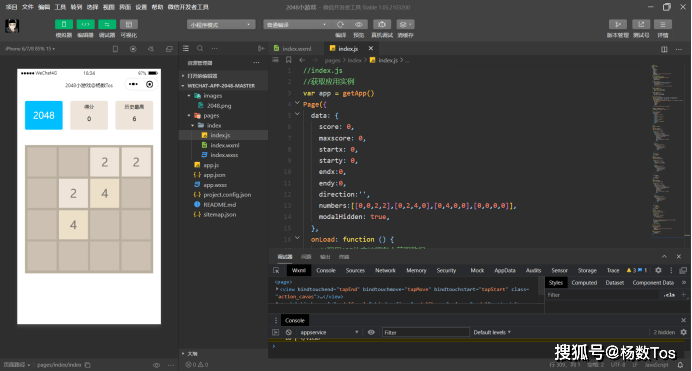Toggle the green simulator button

pyautogui.click(x=64, y=24)
